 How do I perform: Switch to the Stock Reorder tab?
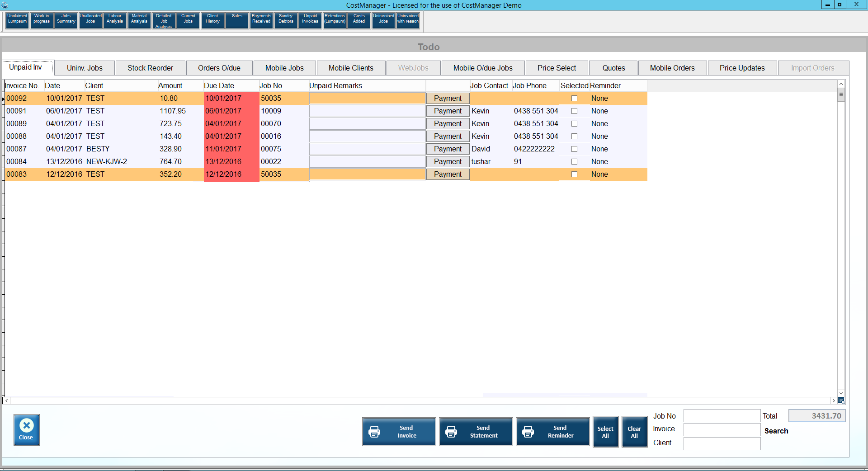click(x=151, y=68)
